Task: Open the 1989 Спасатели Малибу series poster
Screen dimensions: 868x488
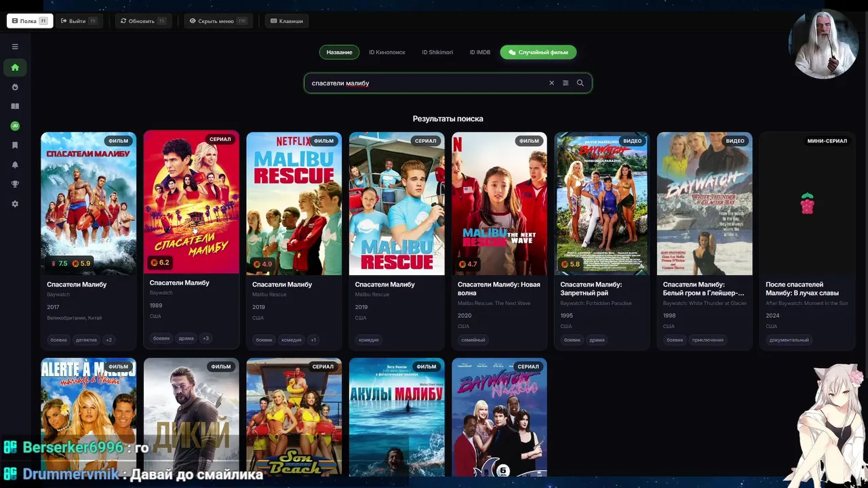Action: coord(191,202)
